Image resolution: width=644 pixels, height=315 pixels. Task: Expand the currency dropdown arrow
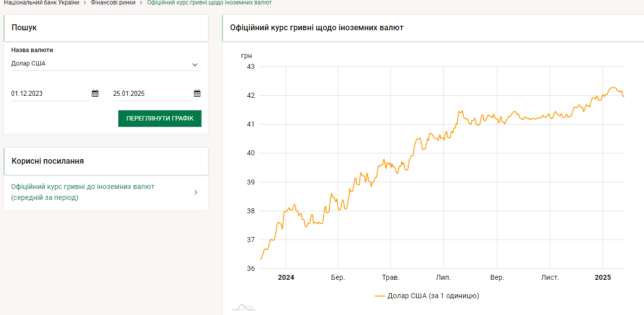point(195,64)
